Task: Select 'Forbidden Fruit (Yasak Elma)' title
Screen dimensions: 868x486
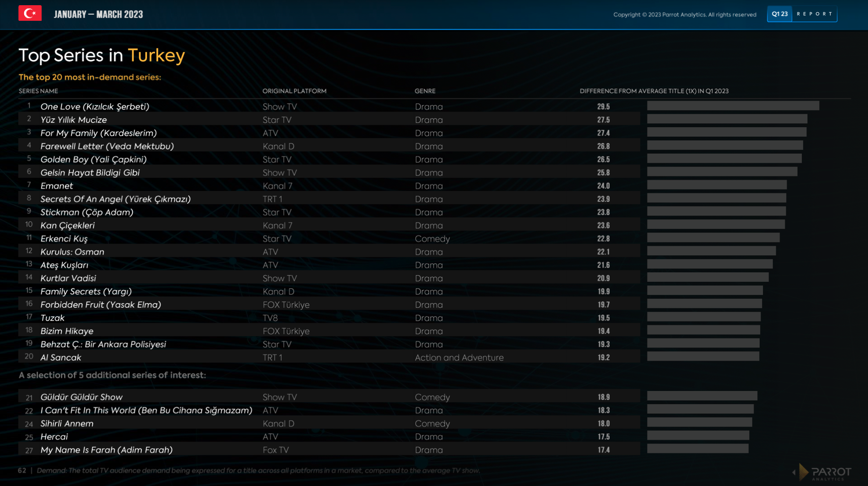Action: (101, 305)
